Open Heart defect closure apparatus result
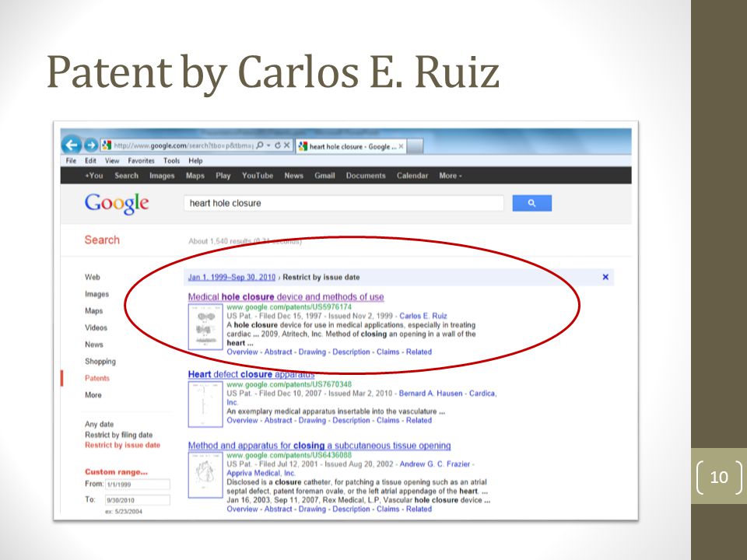747x560 pixels. tap(251, 374)
